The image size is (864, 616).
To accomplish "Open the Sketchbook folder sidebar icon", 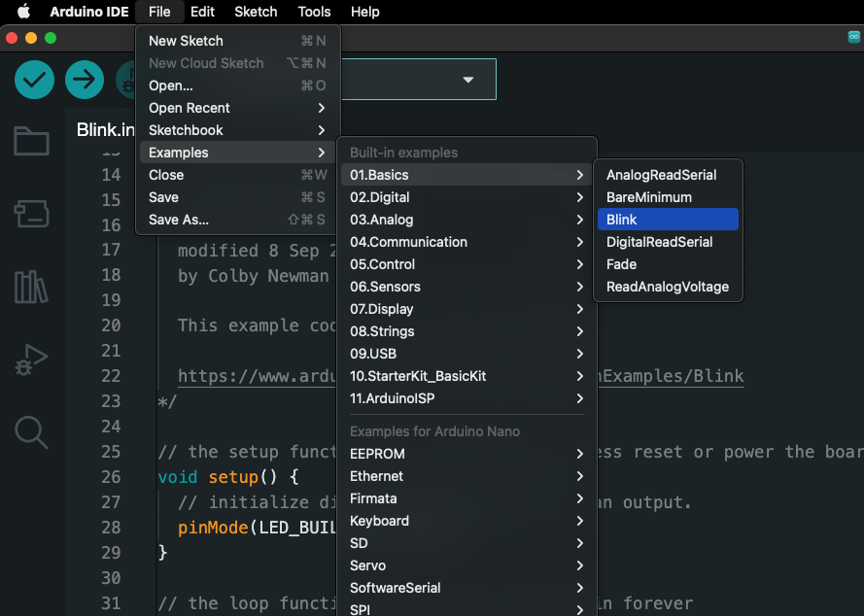I will click(31, 142).
